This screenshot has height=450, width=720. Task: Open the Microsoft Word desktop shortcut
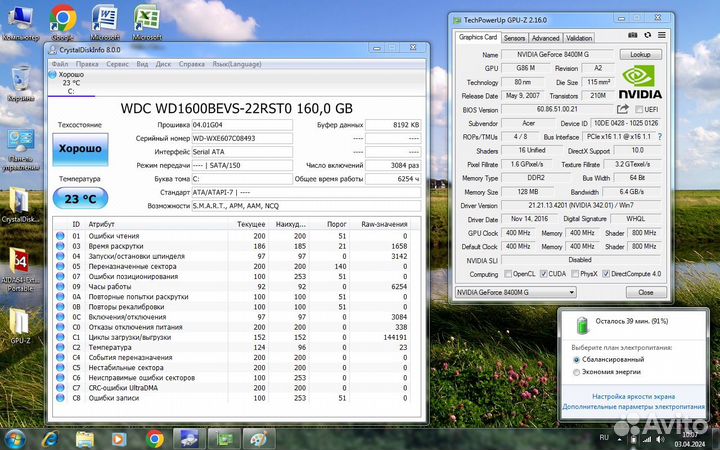point(105,23)
